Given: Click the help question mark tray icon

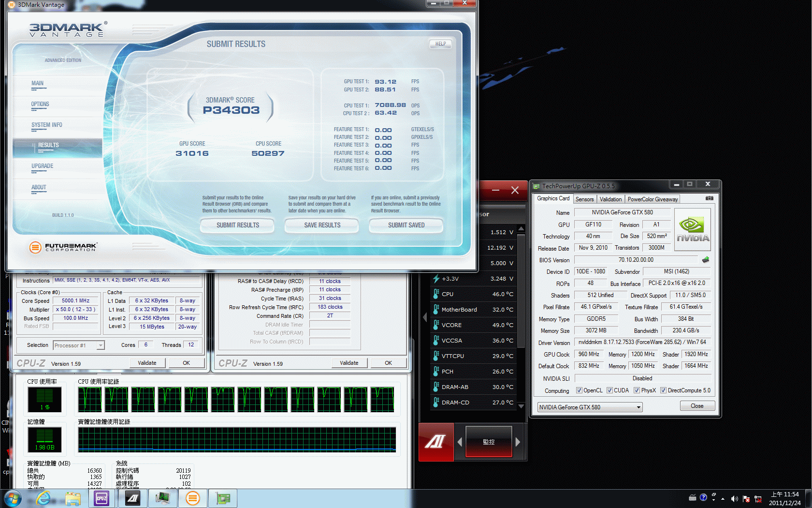Looking at the screenshot, I should (703, 497).
